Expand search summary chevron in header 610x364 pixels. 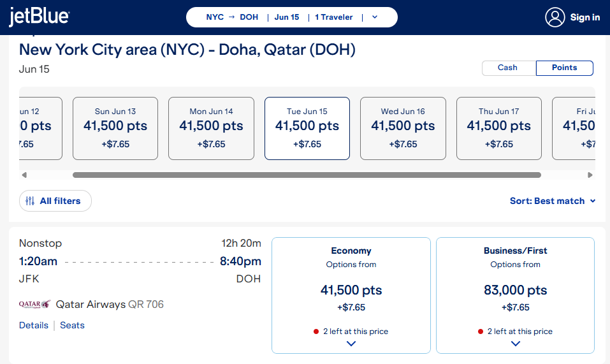pyautogui.click(x=375, y=17)
